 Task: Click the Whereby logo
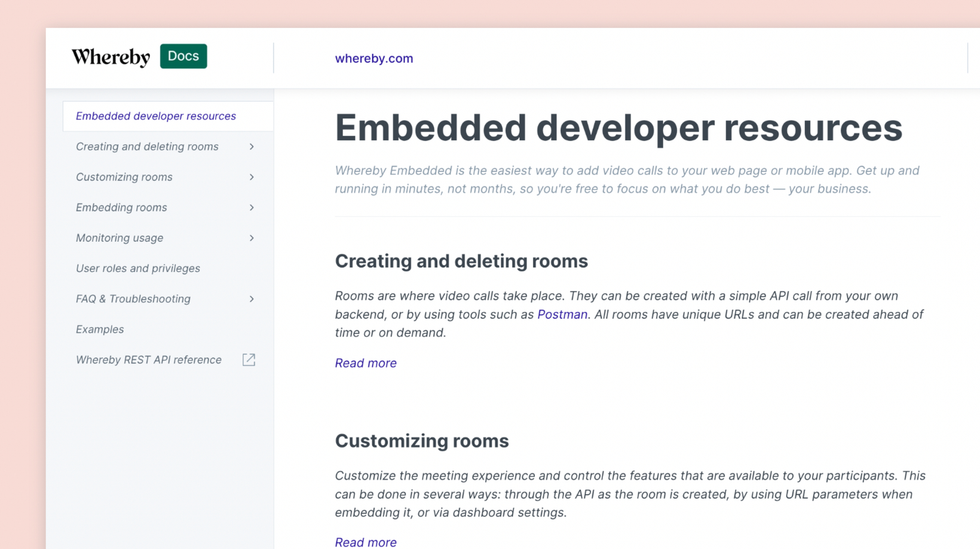(x=111, y=57)
